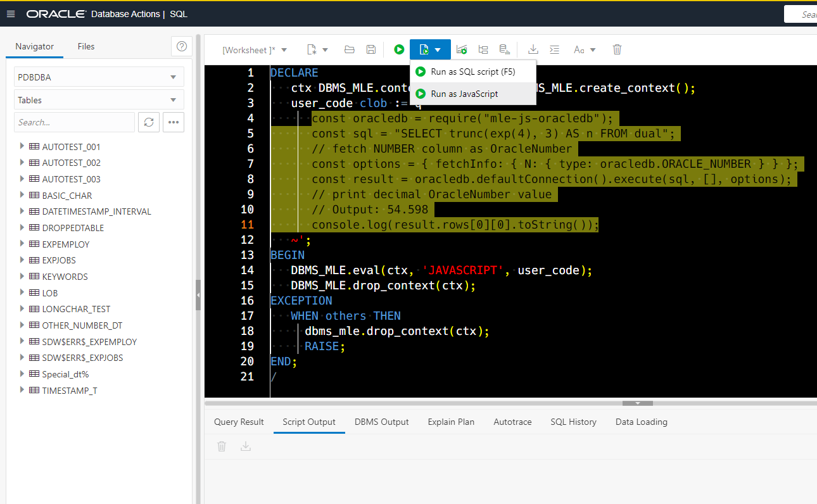The width and height of the screenshot is (817, 504).
Task: Select the EXPJOBS table
Action: tap(59, 260)
